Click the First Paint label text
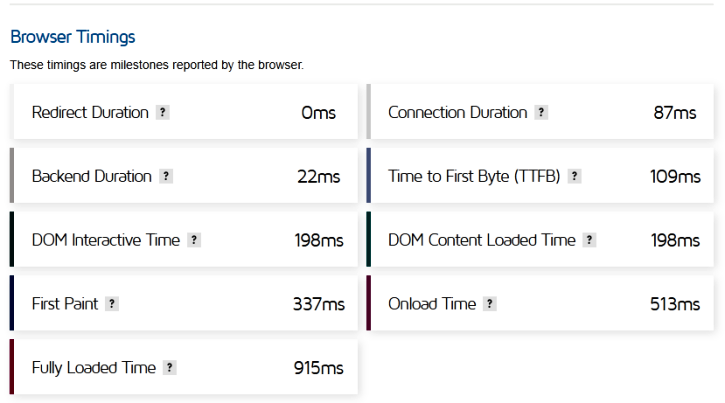 pyautogui.click(x=65, y=304)
